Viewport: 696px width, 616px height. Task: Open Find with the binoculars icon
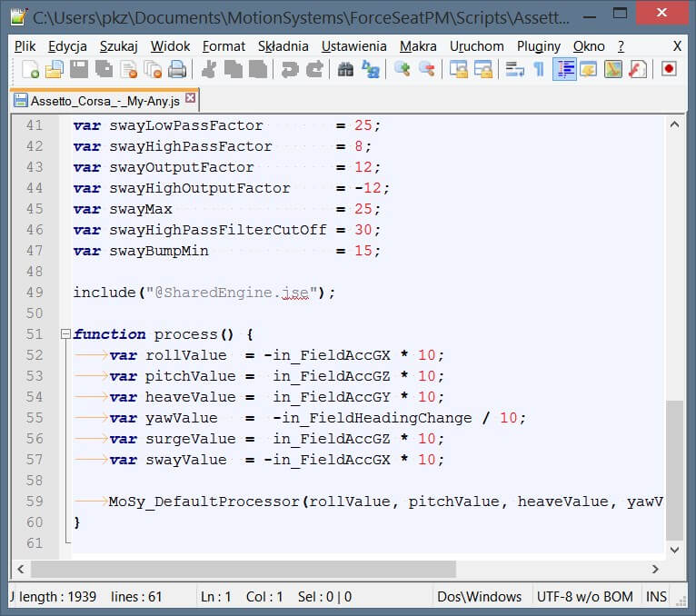pyautogui.click(x=346, y=70)
